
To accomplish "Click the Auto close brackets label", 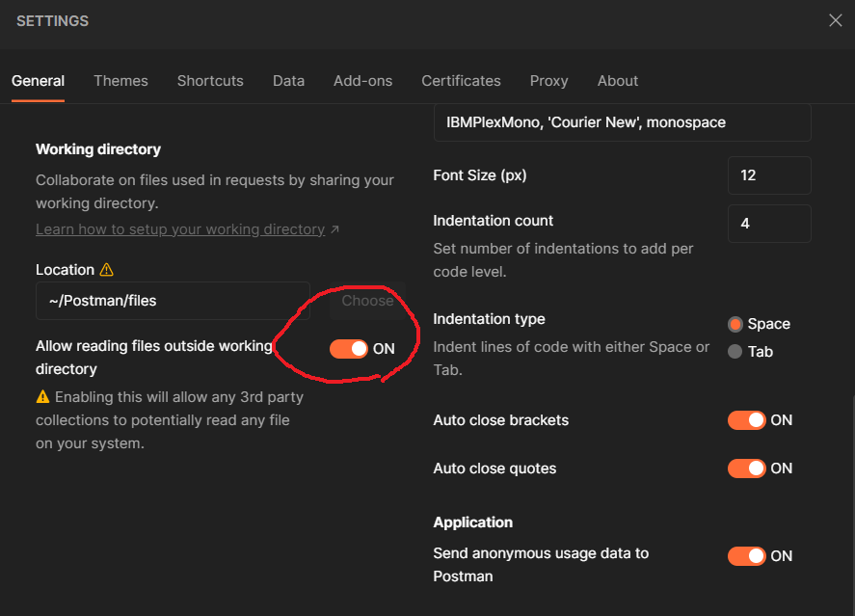I will tap(501, 420).
